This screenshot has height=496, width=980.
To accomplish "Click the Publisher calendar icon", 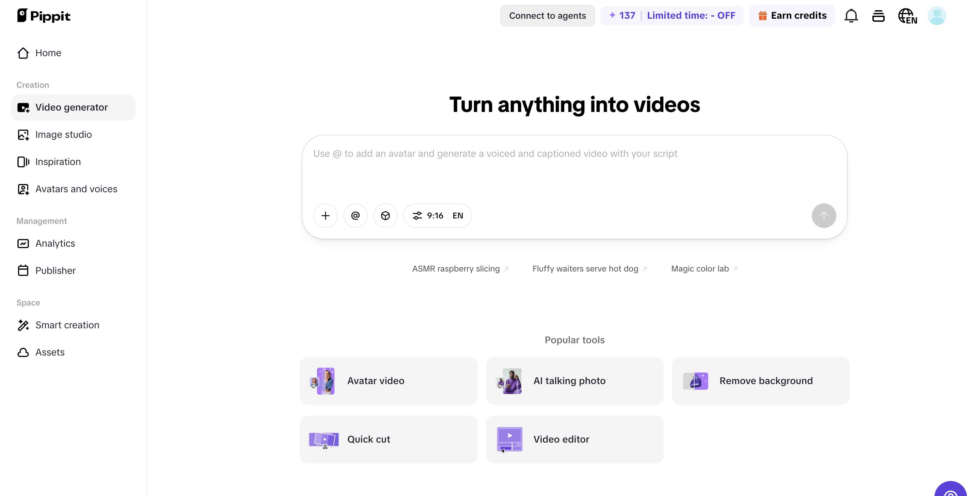I will click(x=23, y=270).
